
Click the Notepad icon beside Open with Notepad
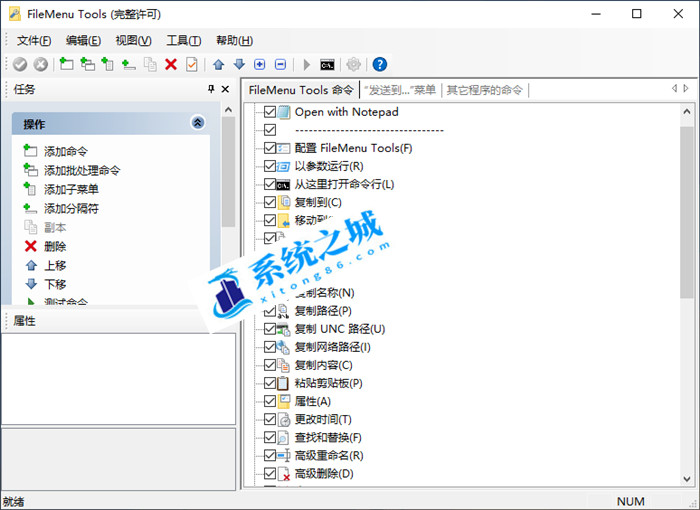284,112
